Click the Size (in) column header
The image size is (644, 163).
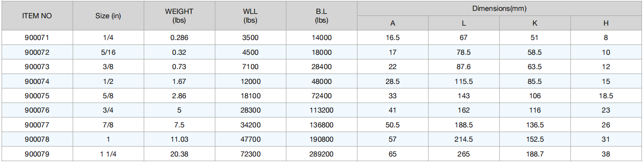pyautogui.click(x=108, y=16)
